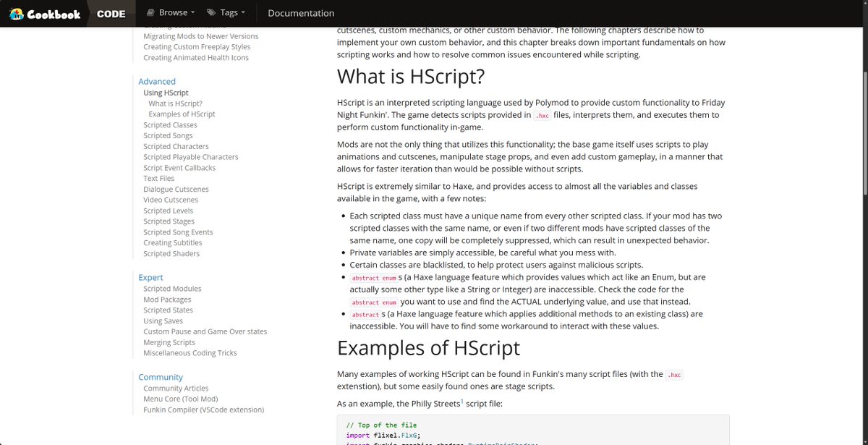Screen dimensions: 868x445
Task: Click the Philly Streets footnote 1 link
Action: tap(461, 400)
